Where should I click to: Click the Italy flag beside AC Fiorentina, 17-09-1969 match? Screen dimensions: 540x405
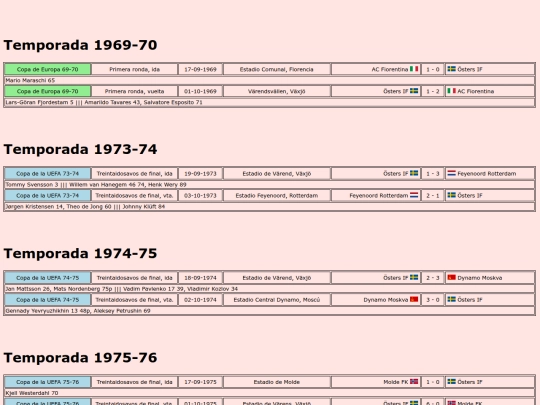[414, 69]
